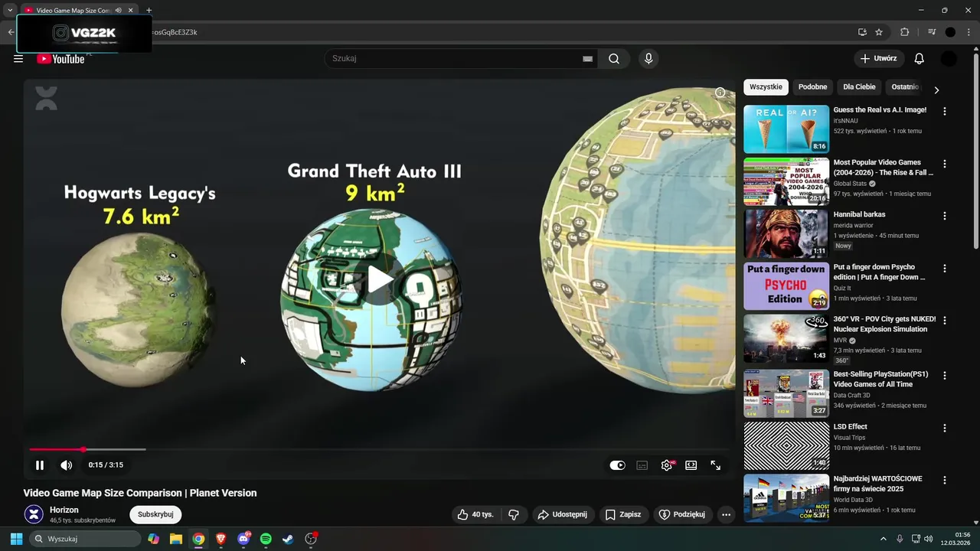This screenshot has width=980, height=551.
Task: Click the Udostępnij share button
Action: pyautogui.click(x=563, y=514)
